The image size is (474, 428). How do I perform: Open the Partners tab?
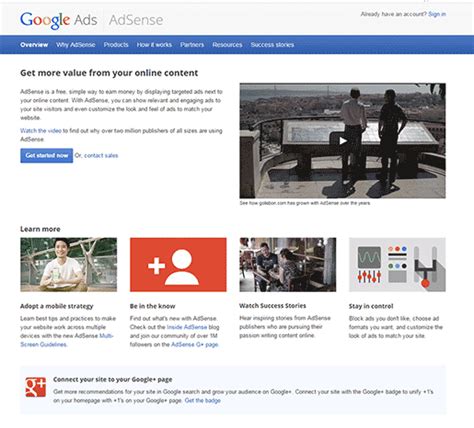(x=192, y=45)
